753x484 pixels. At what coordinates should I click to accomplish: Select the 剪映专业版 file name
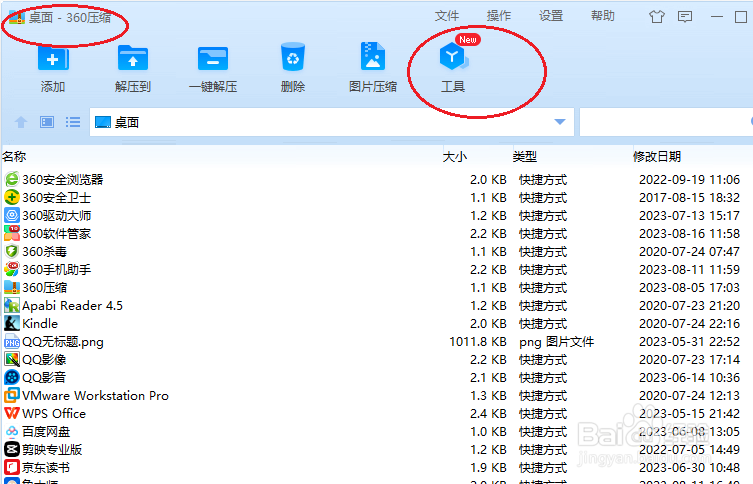pyautogui.click(x=52, y=450)
